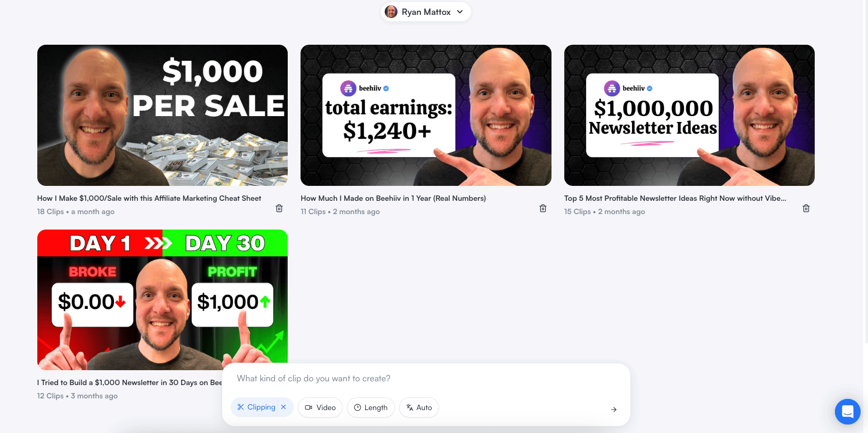Open the Length options selector
The image size is (868, 433).
tap(371, 407)
